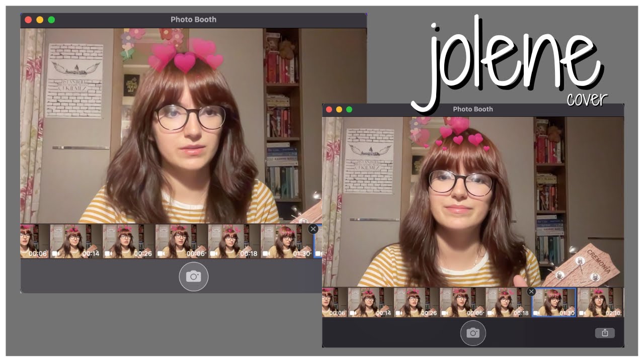Select the 00:26 clip in back window filmstrip

[128, 241]
